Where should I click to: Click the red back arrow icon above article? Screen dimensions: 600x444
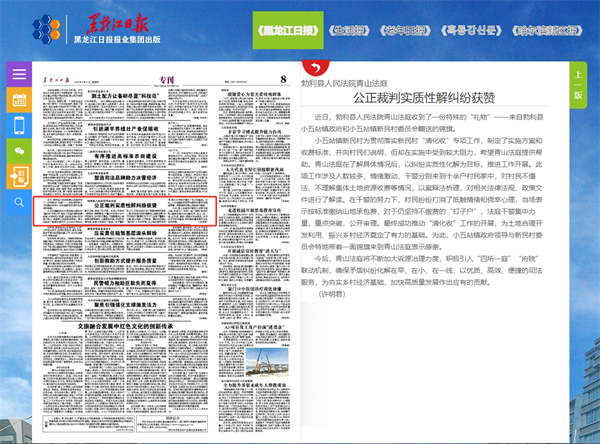314,69
